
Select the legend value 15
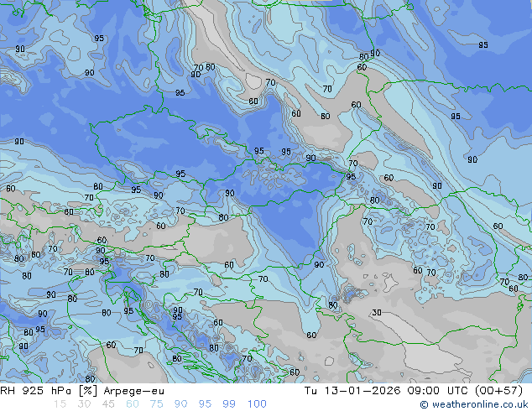(x=60, y=404)
